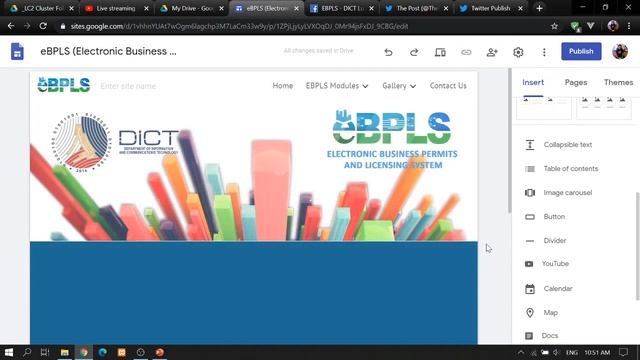Open the More options menu (three dots)
640x360 pixels.
[544, 52]
